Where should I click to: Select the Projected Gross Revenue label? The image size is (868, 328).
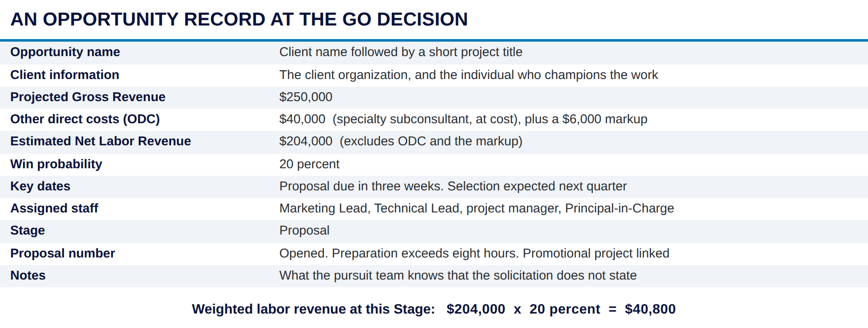[88, 97]
